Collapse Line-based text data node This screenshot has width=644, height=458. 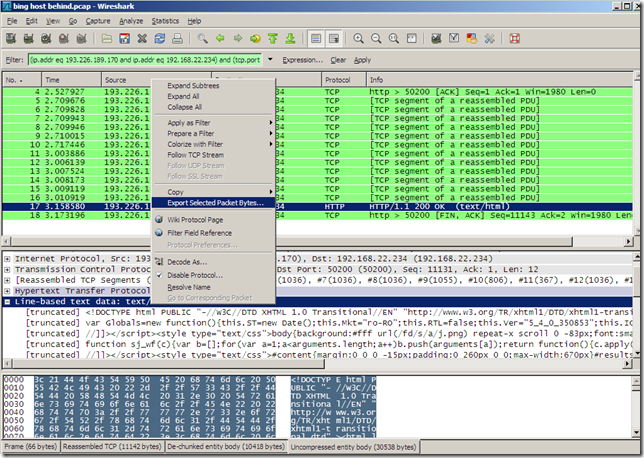click(x=7, y=301)
